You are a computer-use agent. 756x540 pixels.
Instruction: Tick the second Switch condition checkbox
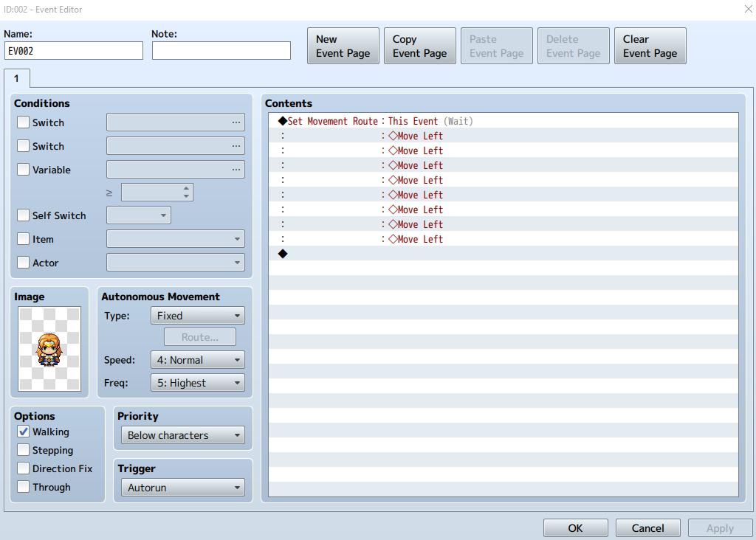pos(23,145)
